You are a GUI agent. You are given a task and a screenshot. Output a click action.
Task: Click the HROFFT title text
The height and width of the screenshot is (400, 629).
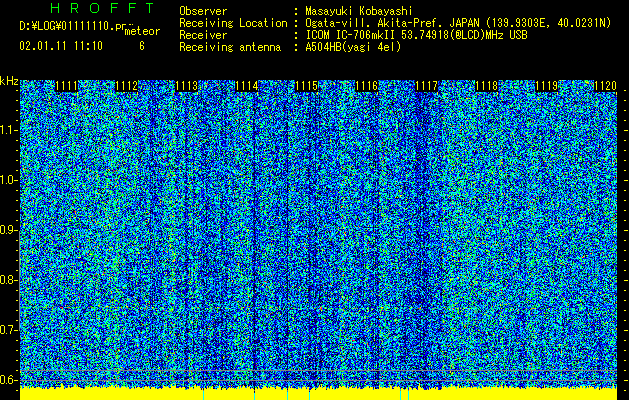click(102, 8)
